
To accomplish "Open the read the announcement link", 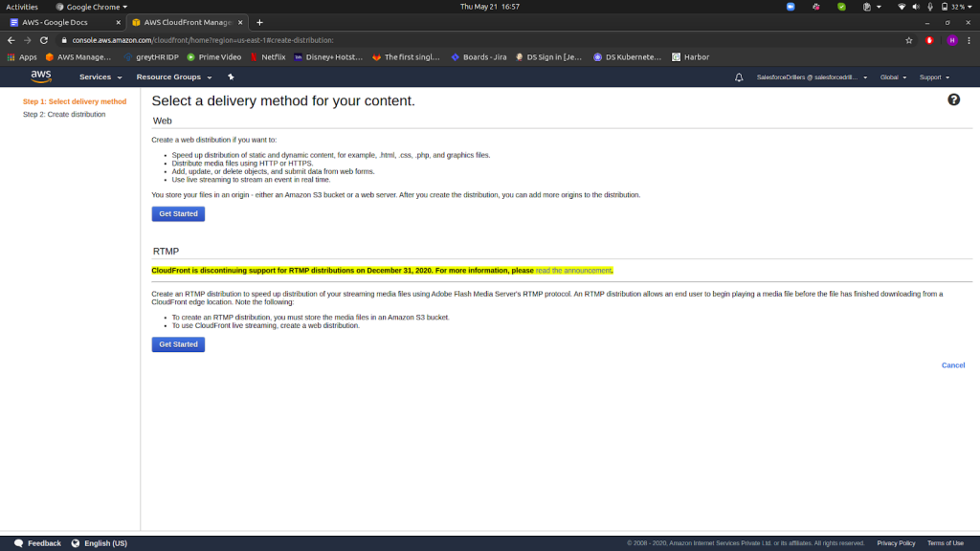I will [x=573, y=271].
